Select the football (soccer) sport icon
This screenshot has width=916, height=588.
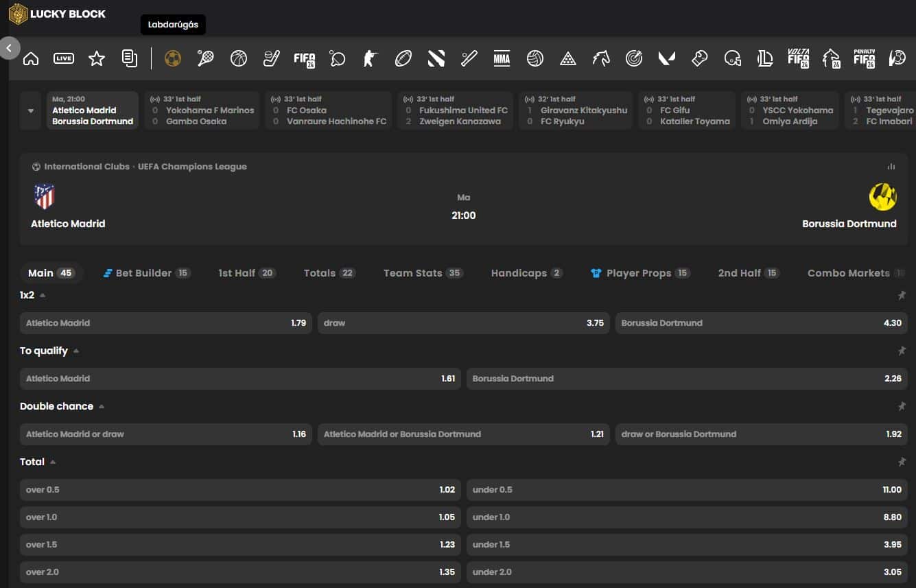(173, 58)
